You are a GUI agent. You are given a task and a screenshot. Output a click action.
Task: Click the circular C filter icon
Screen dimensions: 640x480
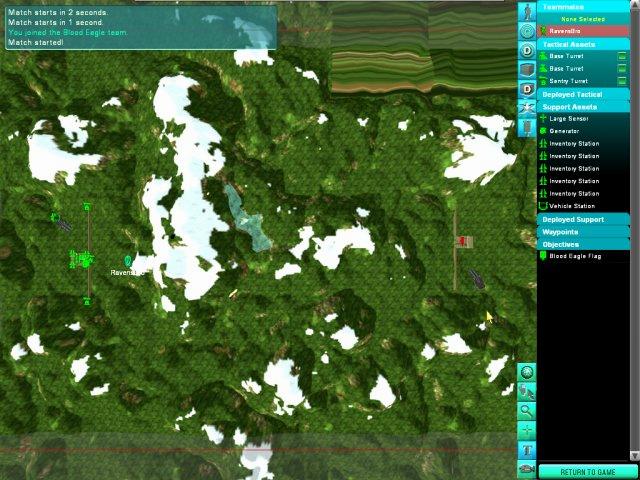click(x=527, y=31)
